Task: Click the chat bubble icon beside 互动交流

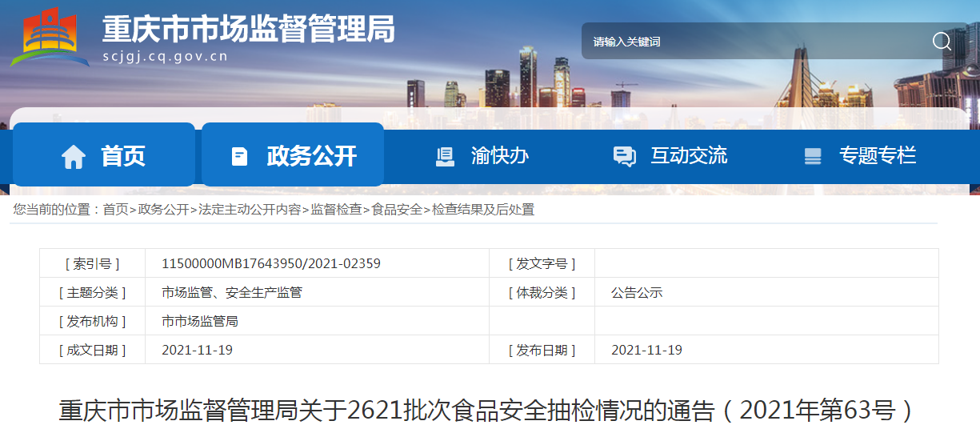Action: 624,156
